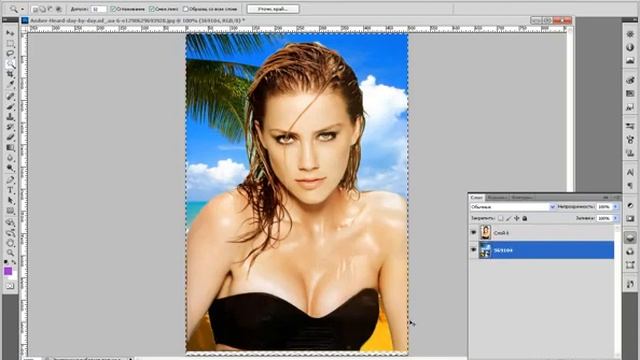
Task: Select the Zoom tool in the toolbox
Action: 10,253
